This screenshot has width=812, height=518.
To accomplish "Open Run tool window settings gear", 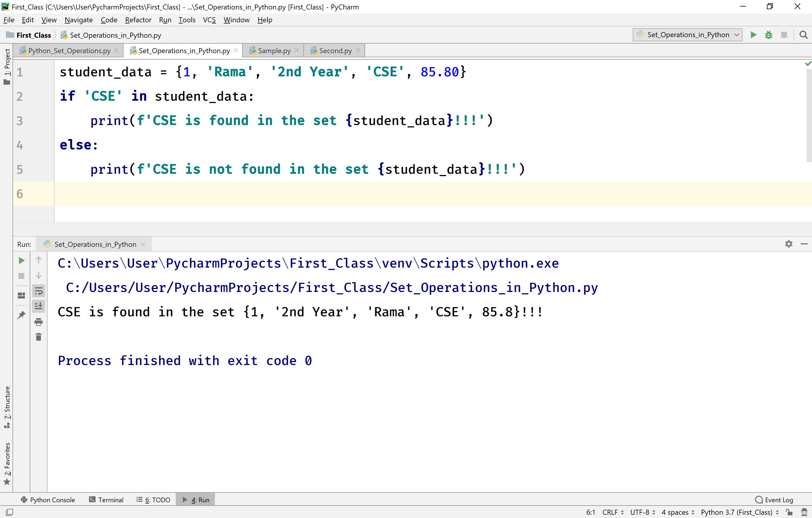I will (789, 244).
